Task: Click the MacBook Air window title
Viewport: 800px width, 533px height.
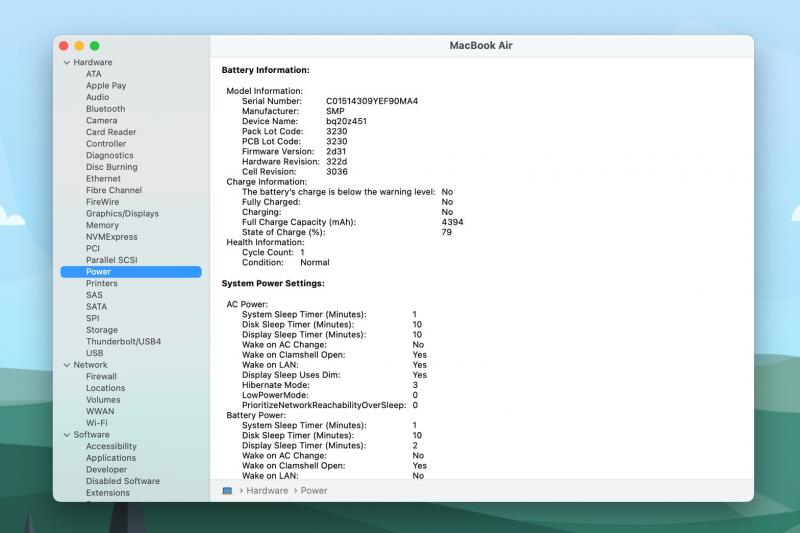Action: coord(481,45)
